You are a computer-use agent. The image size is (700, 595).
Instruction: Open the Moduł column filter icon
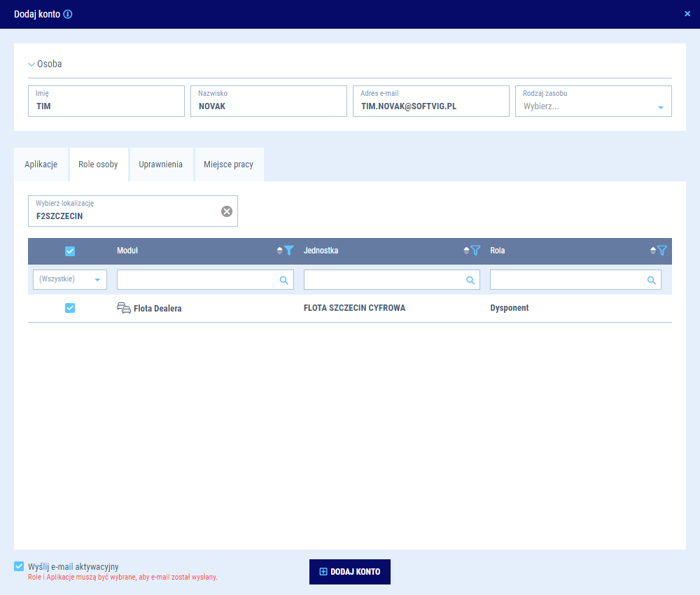point(289,251)
